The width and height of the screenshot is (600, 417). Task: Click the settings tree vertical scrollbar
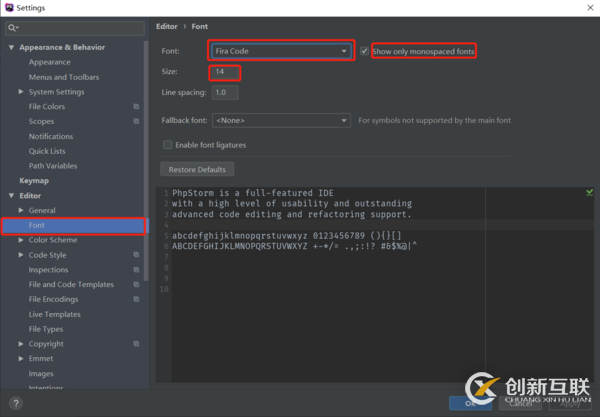point(146,161)
